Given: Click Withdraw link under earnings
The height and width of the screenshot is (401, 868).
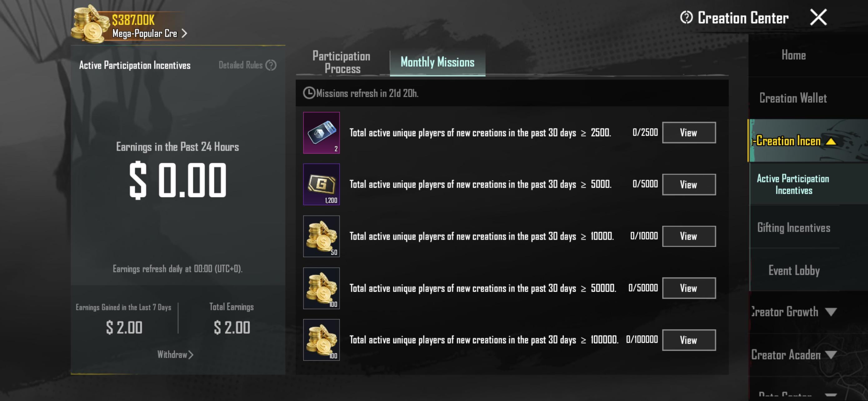Looking at the screenshot, I should (x=175, y=354).
